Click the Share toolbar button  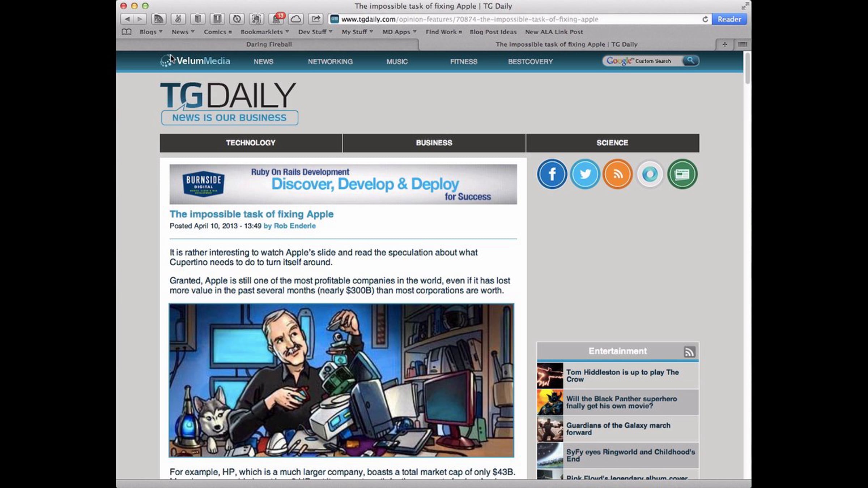tap(316, 19)
